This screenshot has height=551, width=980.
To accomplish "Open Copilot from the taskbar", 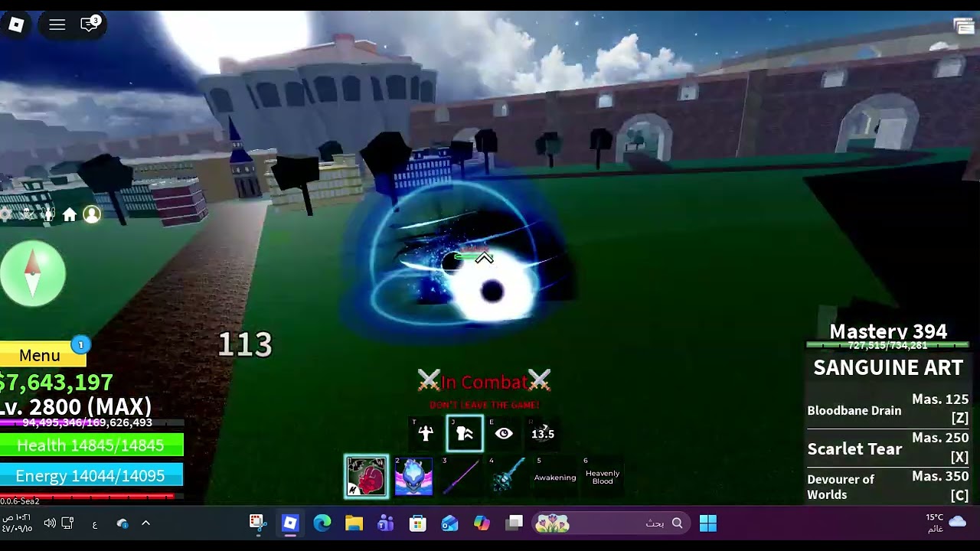I will [482, 523].
